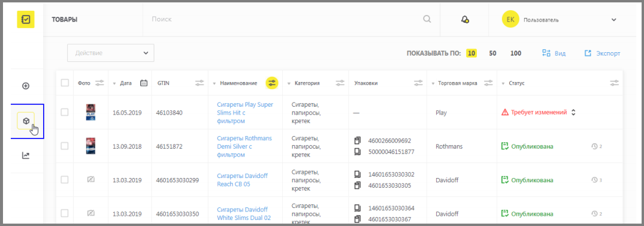Check the box for the Play Super Slims row
This screenshot has width=644, height=226.
click(65, 112)
